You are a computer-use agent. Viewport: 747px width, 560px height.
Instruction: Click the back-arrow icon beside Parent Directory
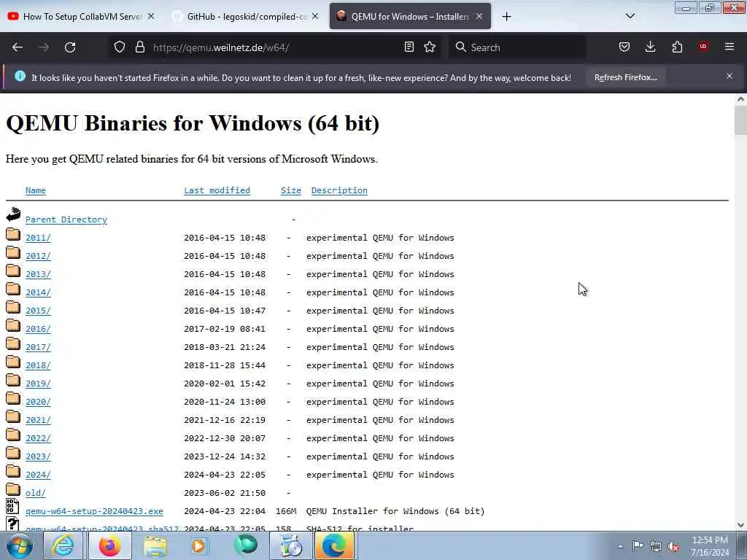[13, 215]
